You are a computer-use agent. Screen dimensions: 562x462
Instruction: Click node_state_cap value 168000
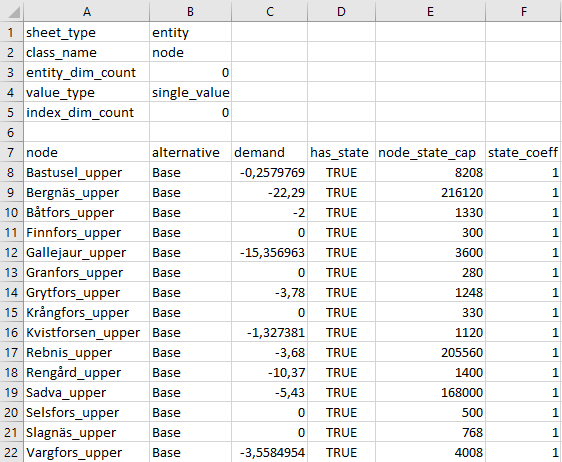coord(430,392)
